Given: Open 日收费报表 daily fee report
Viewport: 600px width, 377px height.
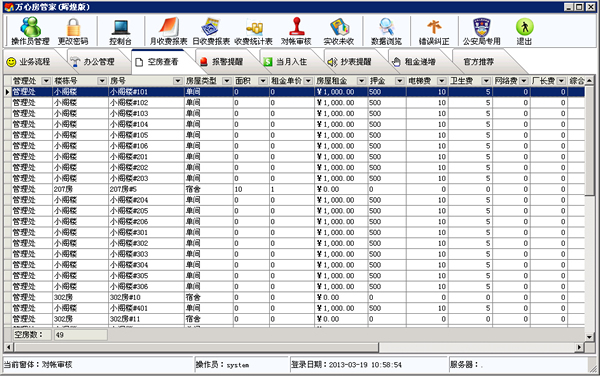Looking at the screenshot, I should point(211,31).
